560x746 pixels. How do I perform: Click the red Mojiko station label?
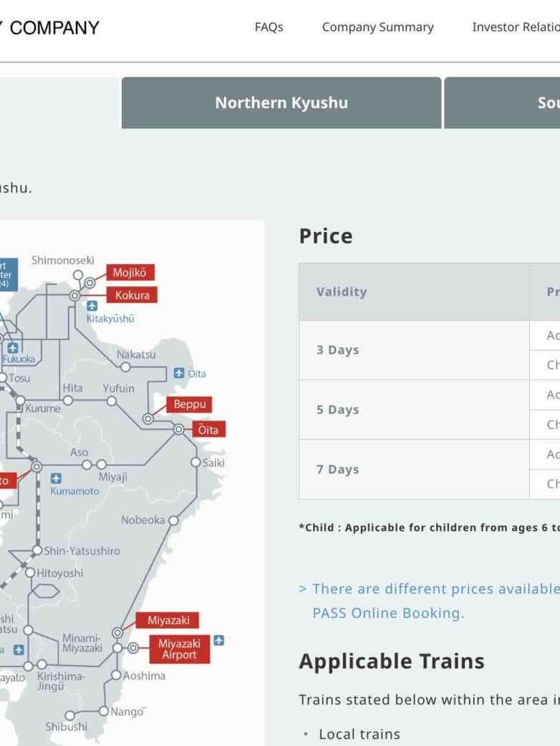(130, 273)
